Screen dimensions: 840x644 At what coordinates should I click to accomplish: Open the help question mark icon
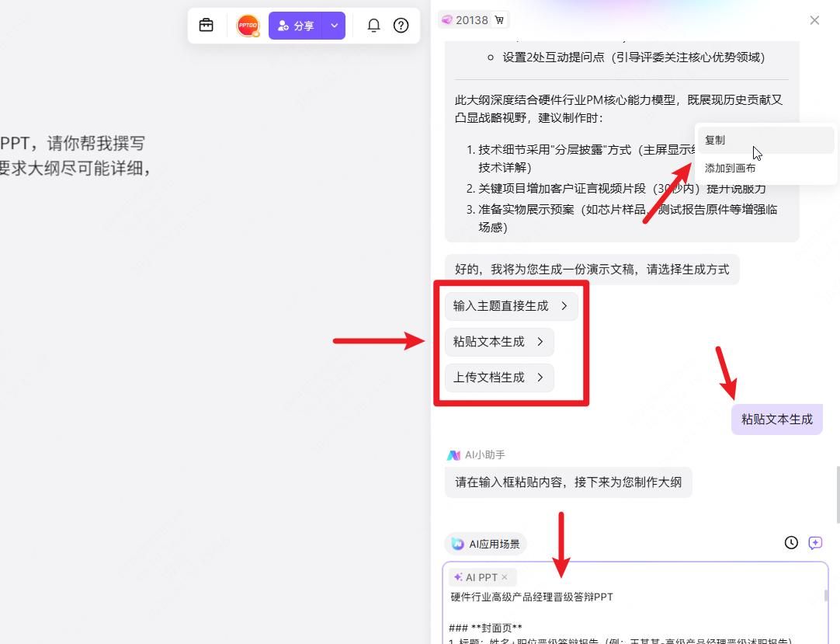[401, 25]
